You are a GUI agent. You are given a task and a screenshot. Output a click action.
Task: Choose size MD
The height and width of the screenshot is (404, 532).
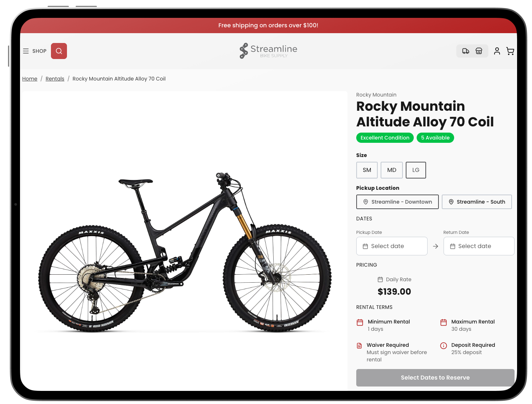pos(392,170)
